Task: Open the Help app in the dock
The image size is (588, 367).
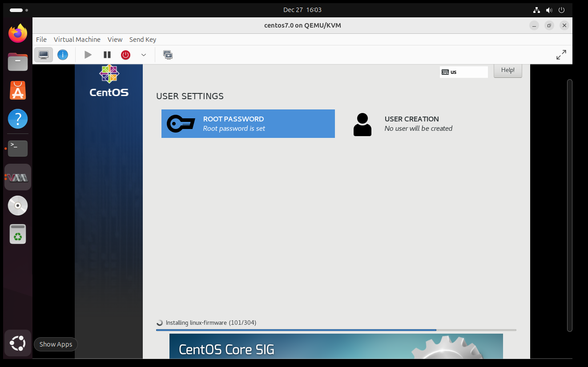Action: tap(18, 119)
